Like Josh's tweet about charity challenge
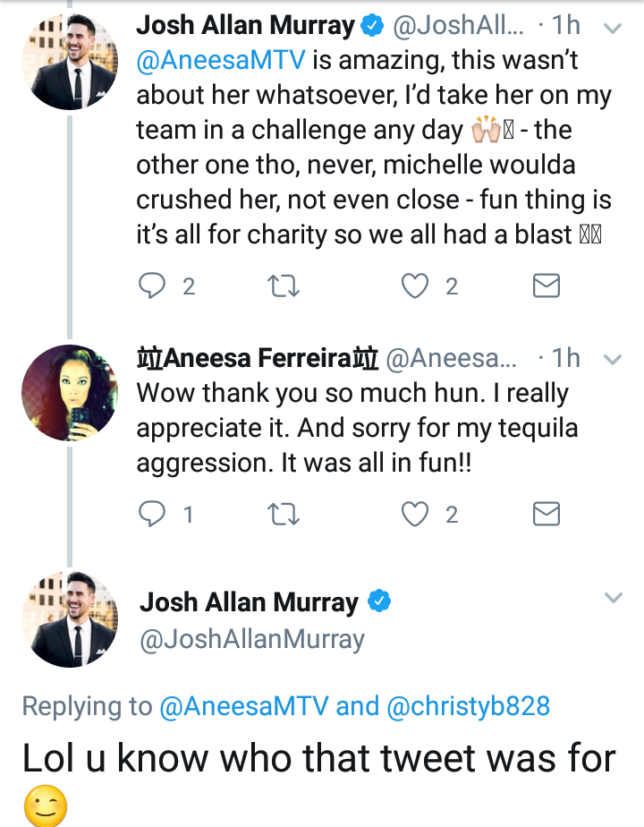644x827 pixels. pyautogui.click(x=415, y=286)
